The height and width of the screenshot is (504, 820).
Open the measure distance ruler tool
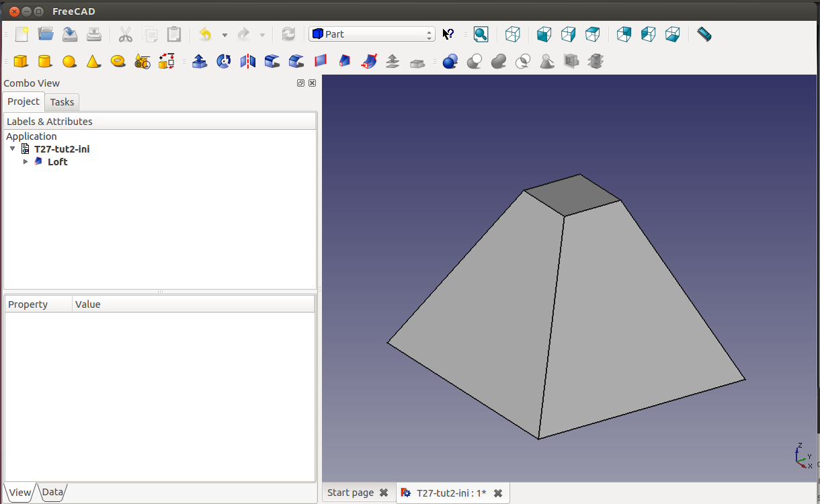tap(704, 34)
